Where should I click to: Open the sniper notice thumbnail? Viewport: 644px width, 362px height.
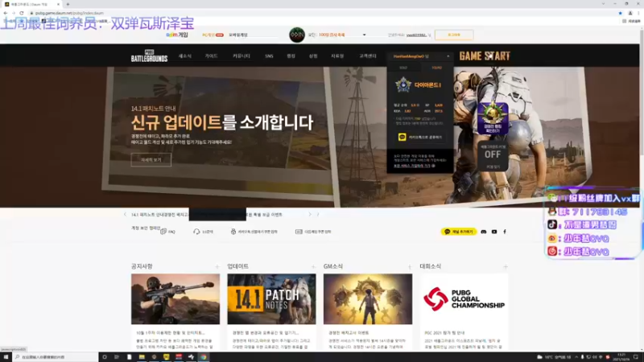[175, 299]
